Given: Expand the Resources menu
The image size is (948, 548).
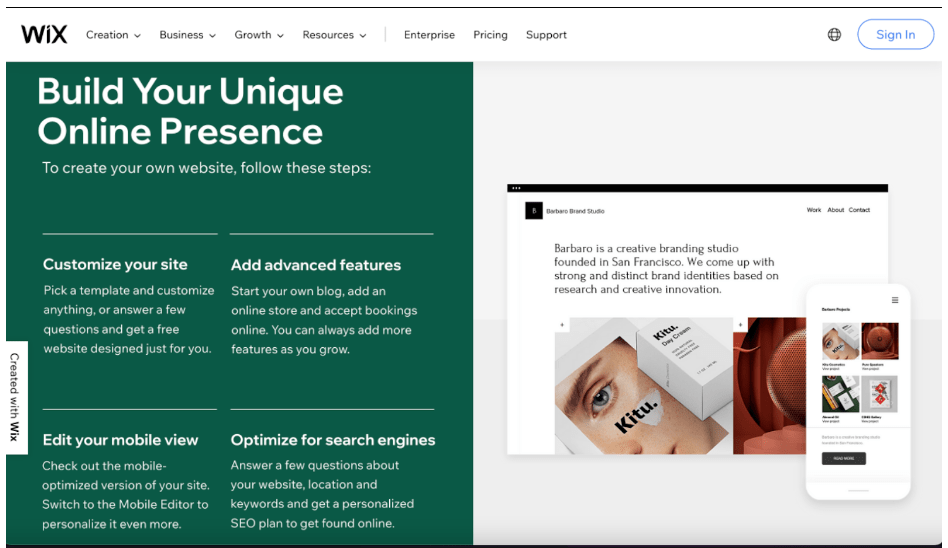Looking at the screenshot, I should (x=334, y=35).
